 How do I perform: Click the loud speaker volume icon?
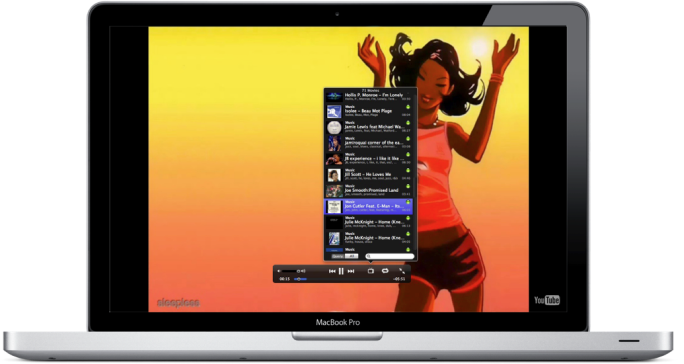point(303,271)
